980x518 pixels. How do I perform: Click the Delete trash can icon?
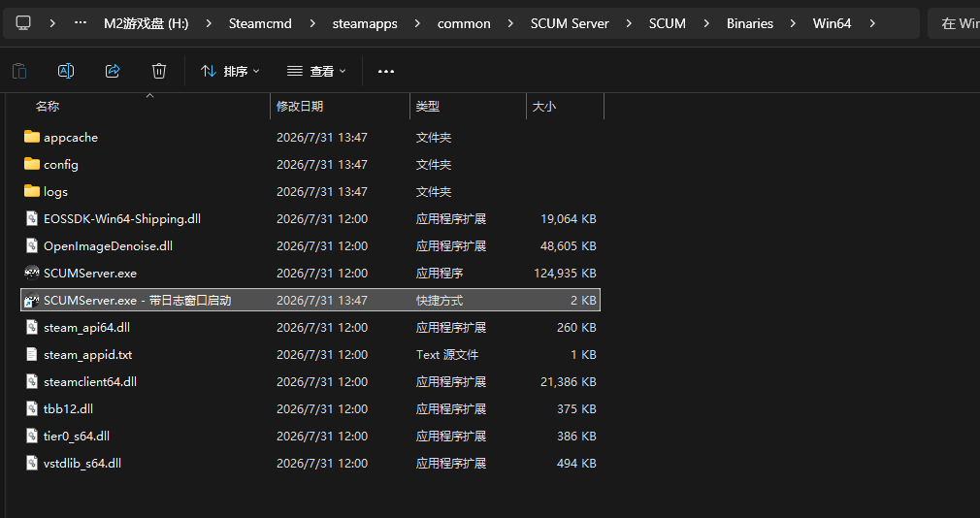click(x=159, y=71)
